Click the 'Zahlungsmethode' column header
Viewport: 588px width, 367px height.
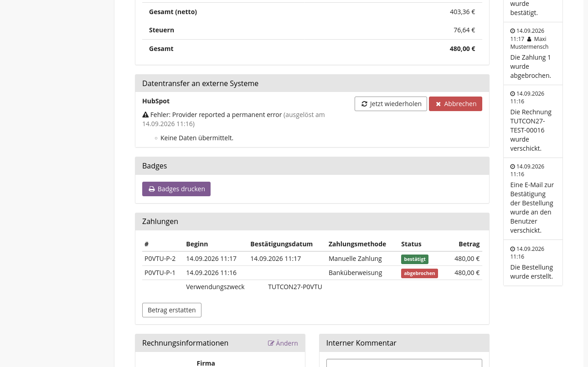[357, 244]
